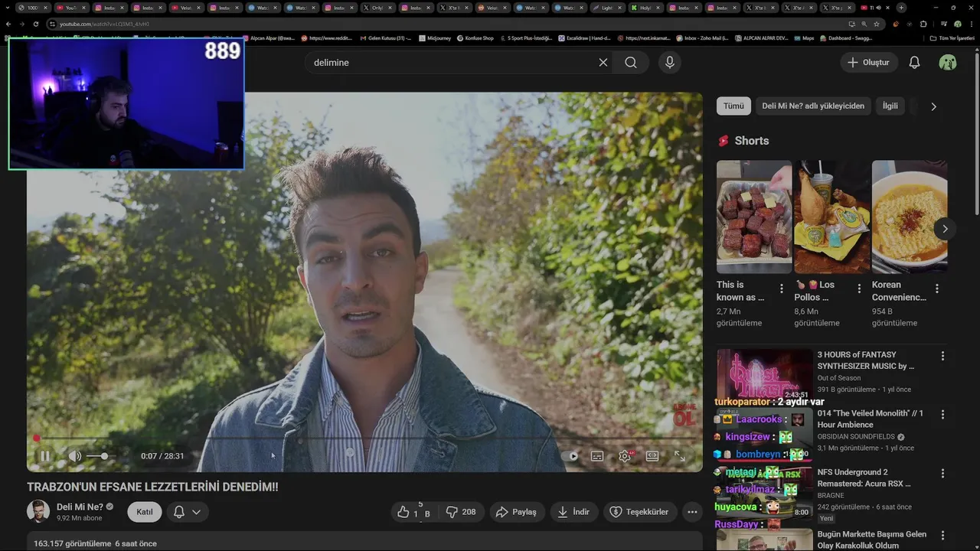Open options for the NFS Underground 2 video
Image resolution: width=980 pixels, height=551 pixels.
pyautogui.click(x=942, y=473)
